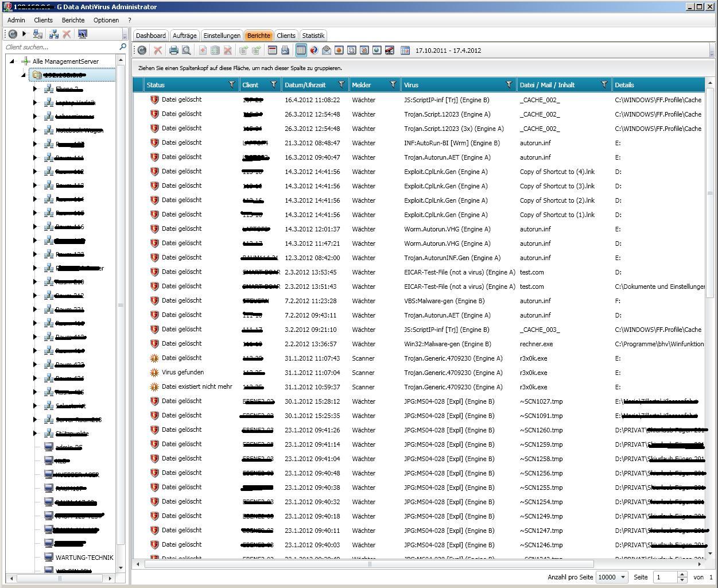The height and width of the screenshot is (588, 718).
Task: Expand the Notebook Wagen tree group
Action: 35,130
